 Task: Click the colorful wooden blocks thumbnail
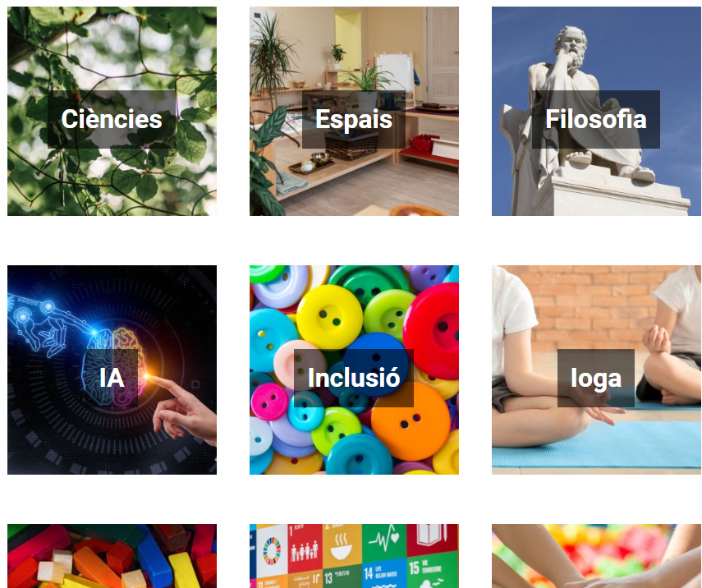pos(112,556)
